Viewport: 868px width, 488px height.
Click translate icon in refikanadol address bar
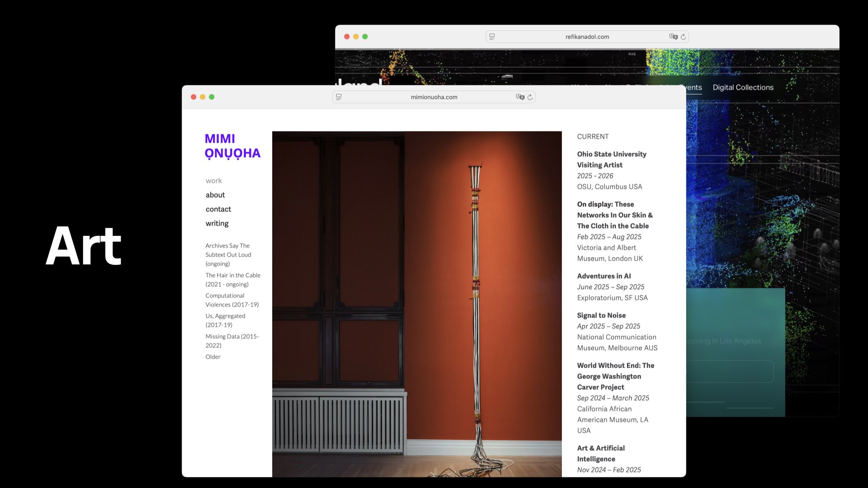(x=673, y=37)
